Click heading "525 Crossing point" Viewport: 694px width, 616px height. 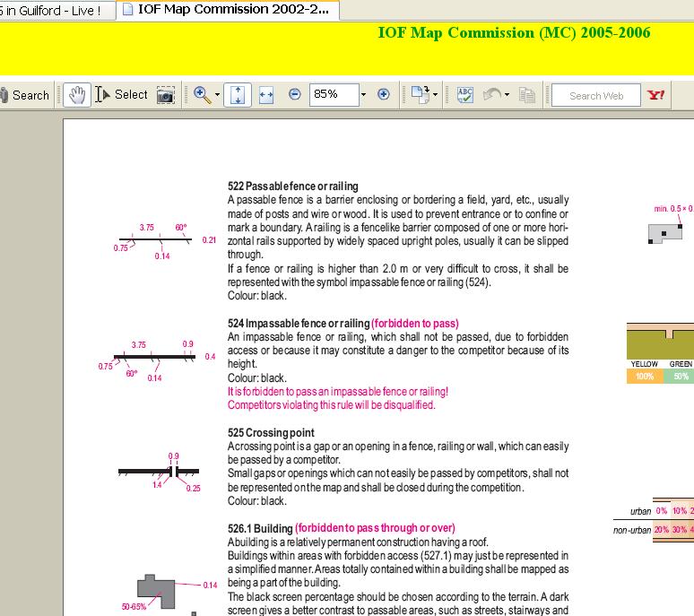click(271, 433)
